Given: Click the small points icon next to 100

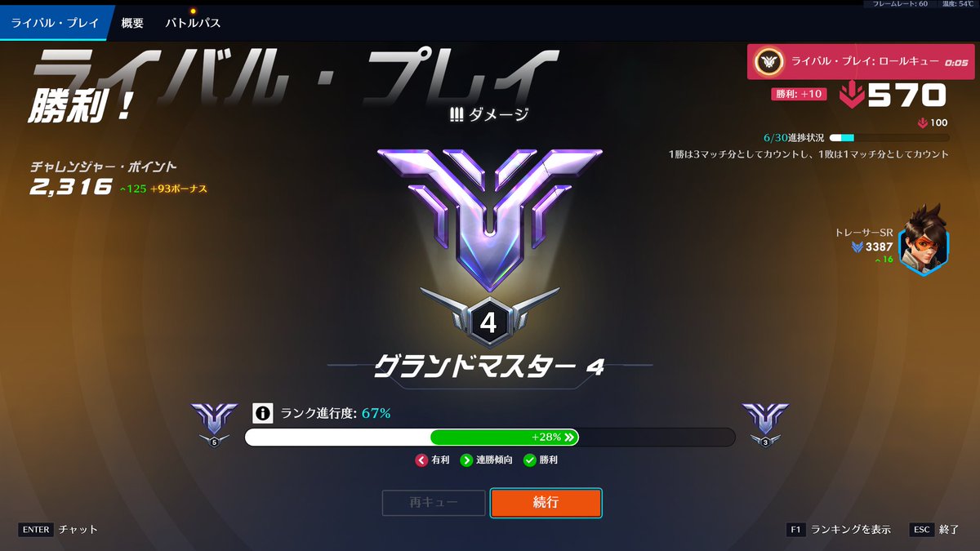Looking at the screenshot, I should coord(923,123).
